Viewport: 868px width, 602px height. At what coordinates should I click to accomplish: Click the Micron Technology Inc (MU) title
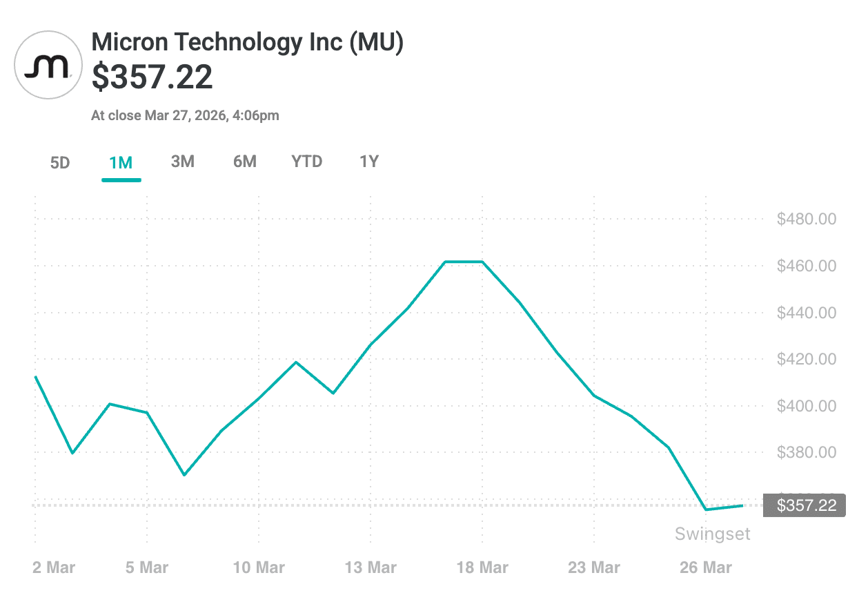tap(247, 43)
